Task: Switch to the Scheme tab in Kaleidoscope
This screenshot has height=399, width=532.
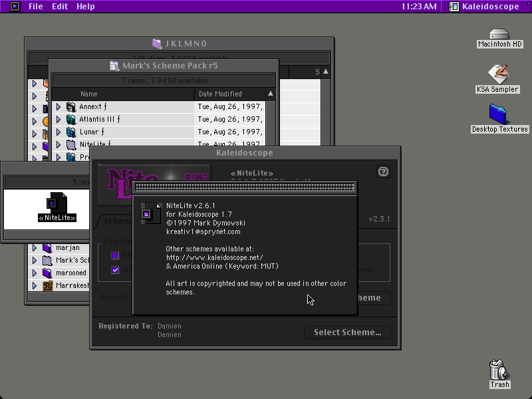Action: pyautogui.click(x=115, y=221)
